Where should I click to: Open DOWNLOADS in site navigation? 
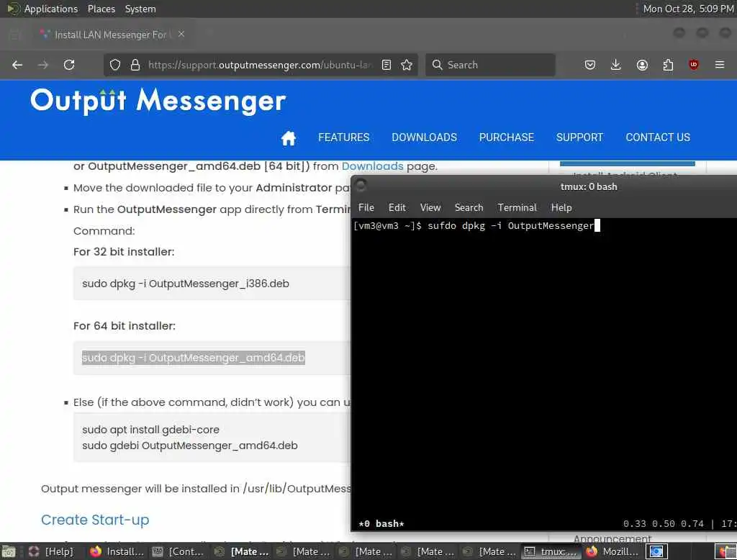[x=425, y=137]
